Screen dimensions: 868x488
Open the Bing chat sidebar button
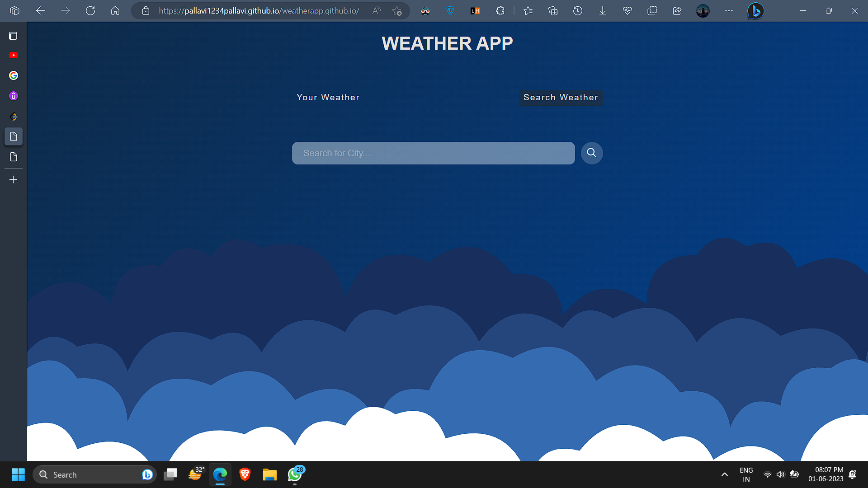click(755, 11)
